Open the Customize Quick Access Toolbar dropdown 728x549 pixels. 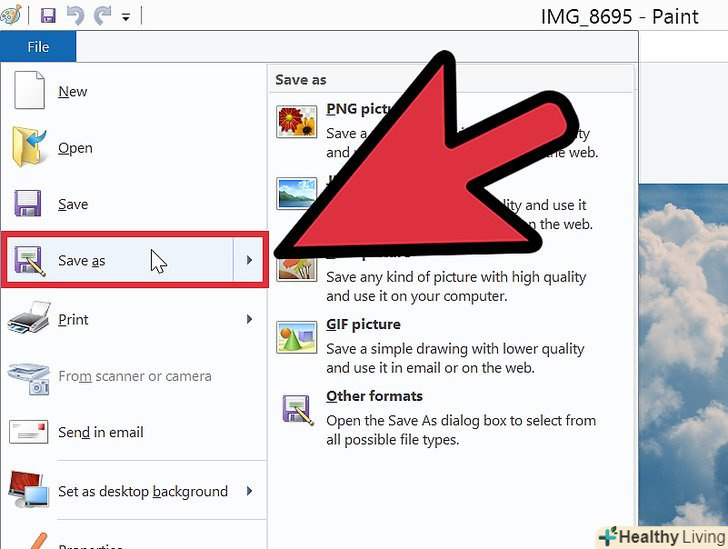click(126, 18)
